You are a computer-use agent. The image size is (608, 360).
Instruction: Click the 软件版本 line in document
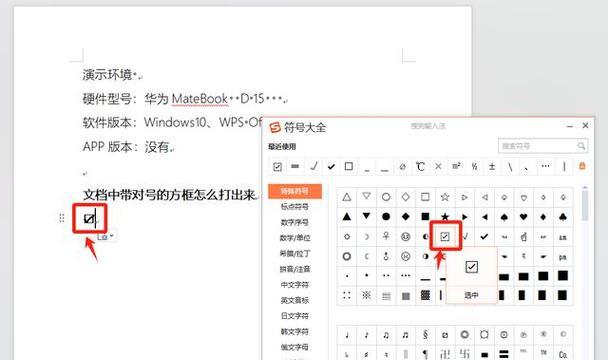(x=172, y=123)
